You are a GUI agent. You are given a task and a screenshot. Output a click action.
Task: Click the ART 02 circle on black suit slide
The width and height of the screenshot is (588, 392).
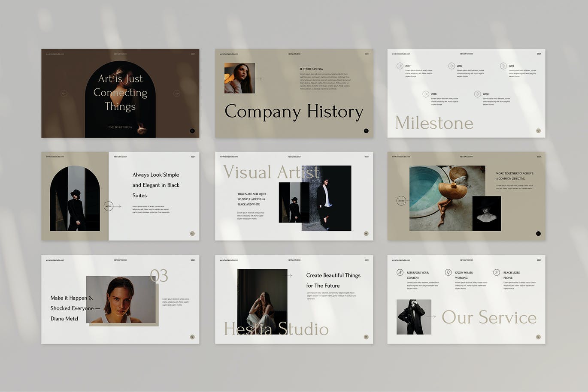click(x=109, y=206)
